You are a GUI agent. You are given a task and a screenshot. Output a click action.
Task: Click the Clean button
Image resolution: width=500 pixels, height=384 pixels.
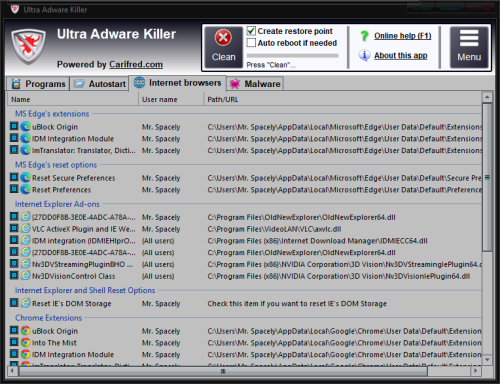coord(223,47)
